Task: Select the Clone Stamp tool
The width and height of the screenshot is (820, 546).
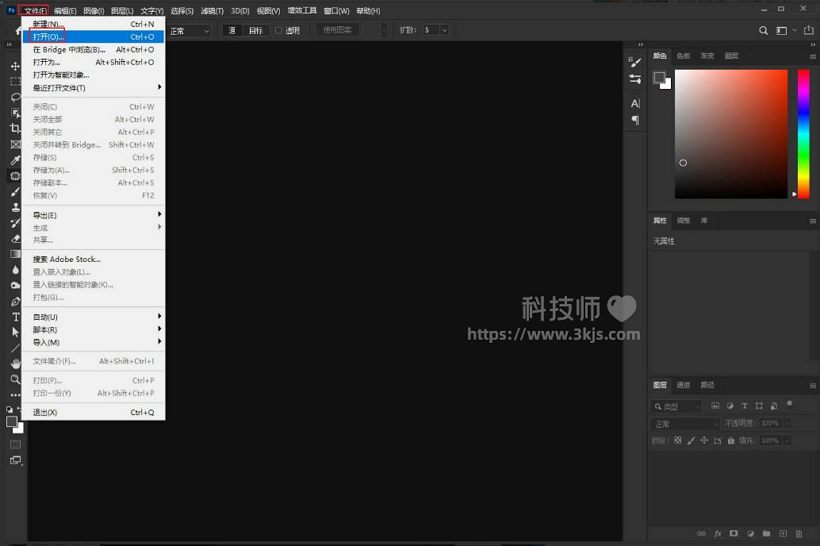Action: pos(15,207)
